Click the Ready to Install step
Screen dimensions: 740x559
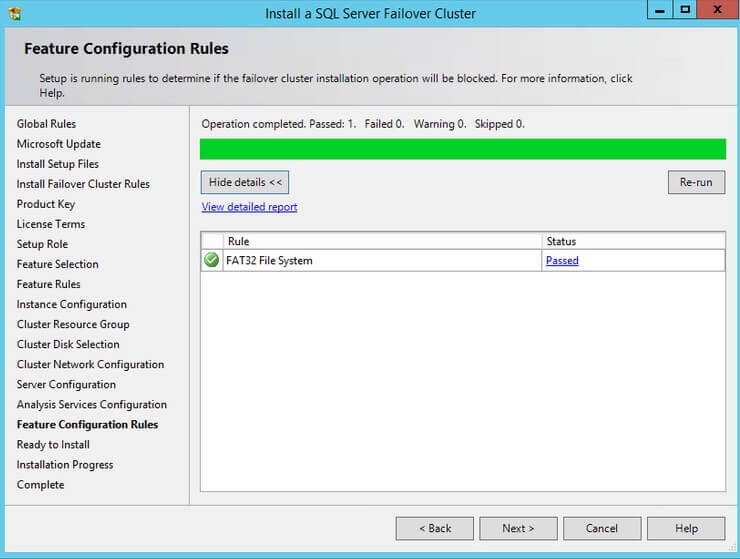pyautogui.click(x=53, y=444)
